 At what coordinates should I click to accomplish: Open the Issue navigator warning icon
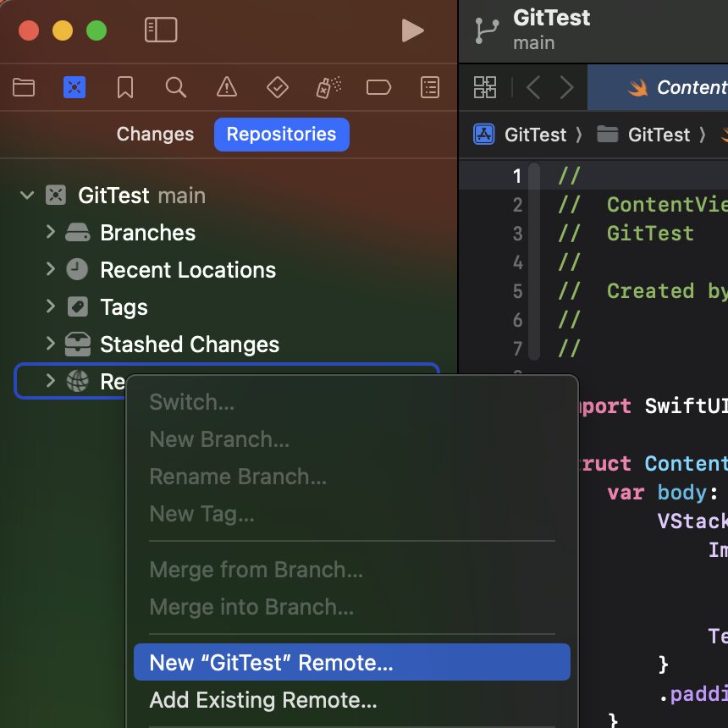[x=227, y=87]
